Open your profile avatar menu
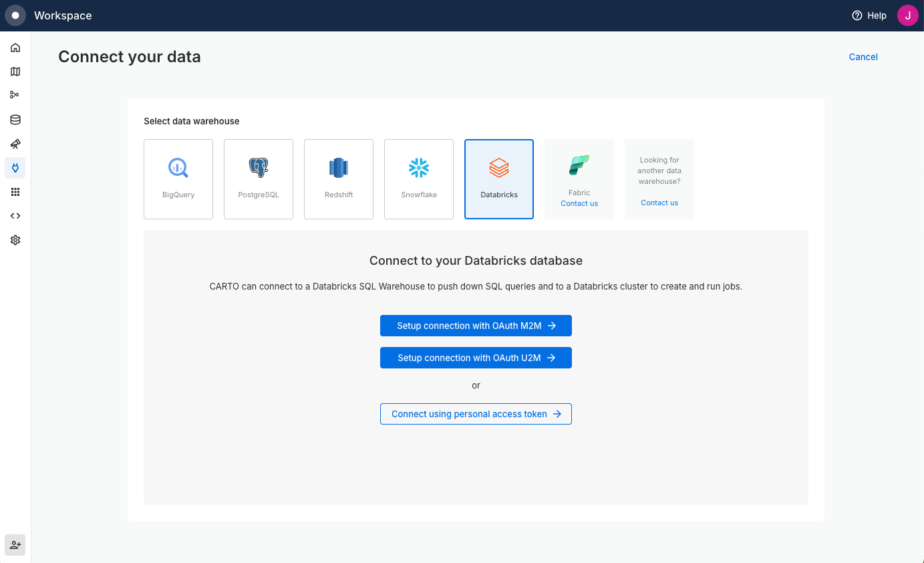The height and width of the screenshot is (563, 924). point(907,15)
